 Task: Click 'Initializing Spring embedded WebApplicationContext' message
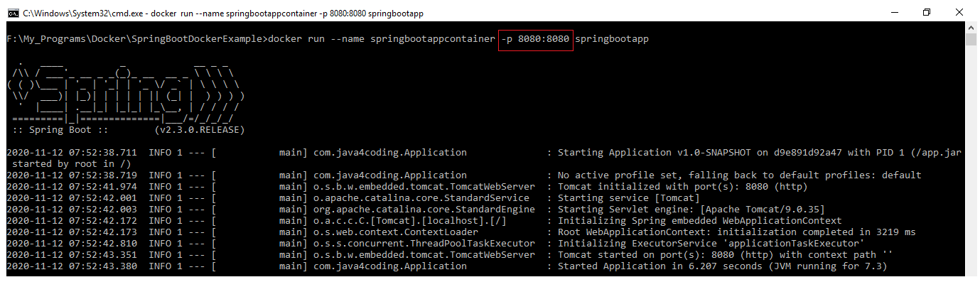tap(699, 220)
